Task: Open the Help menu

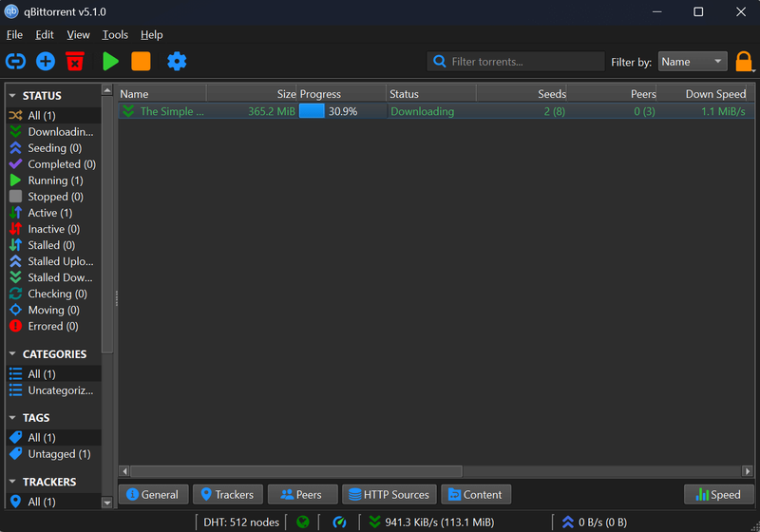Action: point(152,35)
